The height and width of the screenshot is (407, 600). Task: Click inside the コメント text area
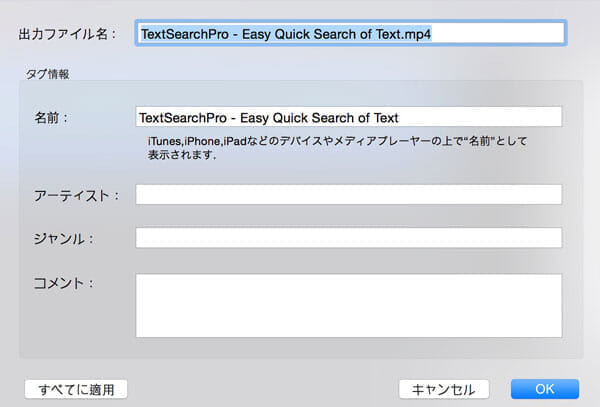point(349,306)
